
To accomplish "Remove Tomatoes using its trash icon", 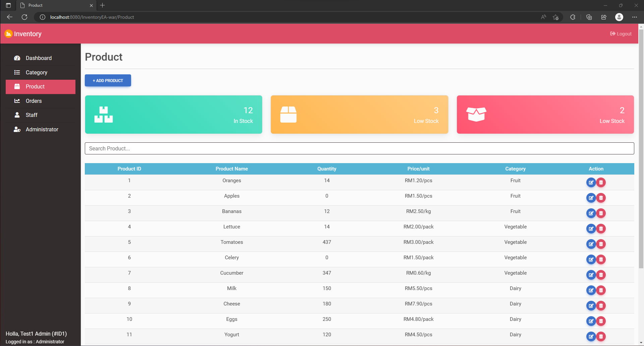I will [601, 244].
